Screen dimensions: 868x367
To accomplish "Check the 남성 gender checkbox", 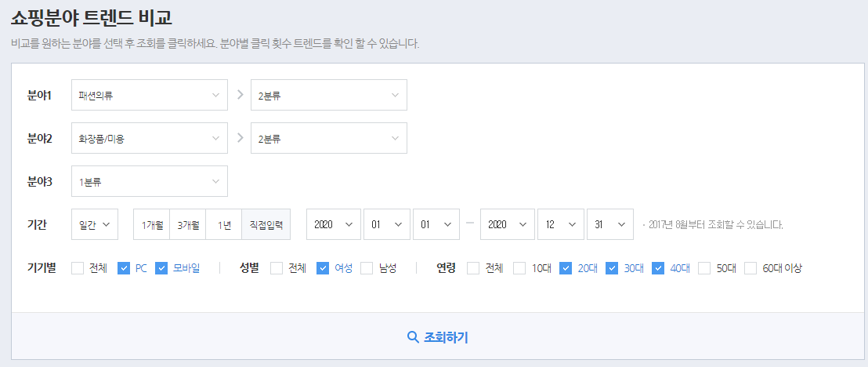I will coord(367,268).
